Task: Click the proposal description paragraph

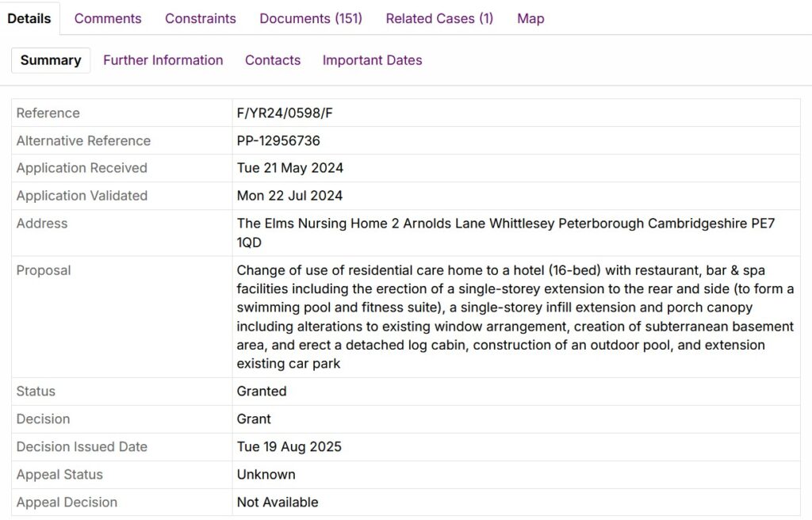Action: pos(515,316)
